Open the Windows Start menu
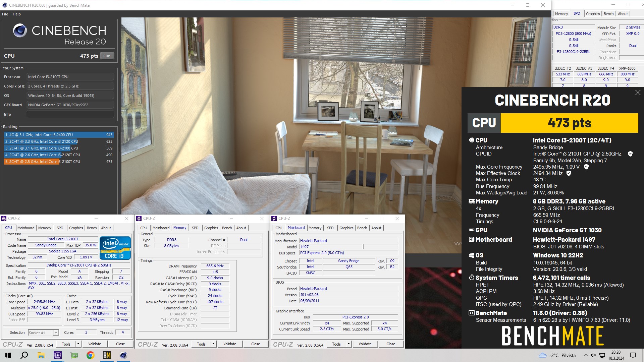Image resolution: width=644 pixels, height=362 pixels. tap(8, 355)
